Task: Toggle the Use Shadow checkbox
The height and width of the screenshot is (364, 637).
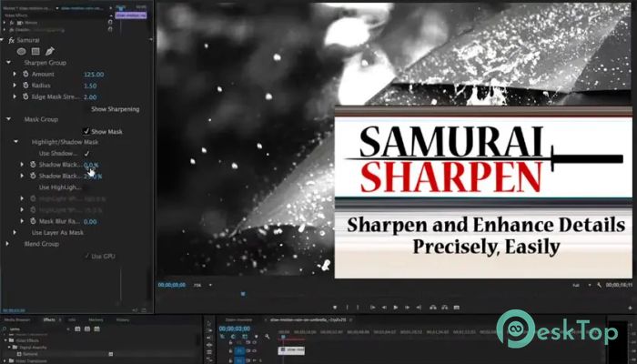Action: pyautogui.click(x=86, y=154)
